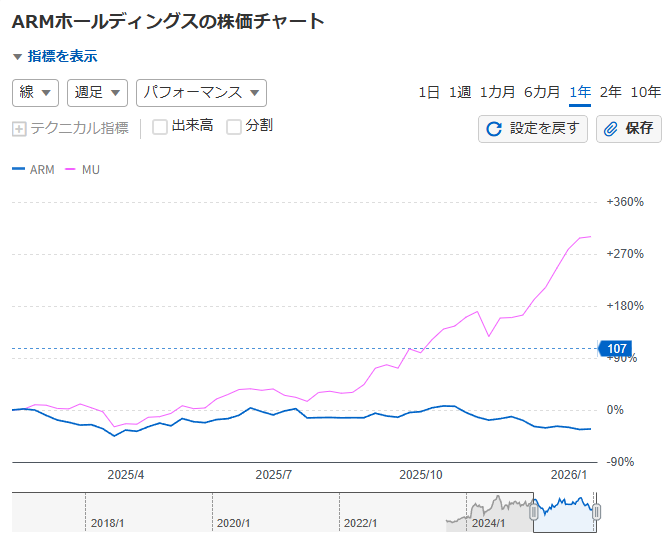This screenshot has height=545, width=668.
Task: Click the 0% axis label
Action: [615, 410]
